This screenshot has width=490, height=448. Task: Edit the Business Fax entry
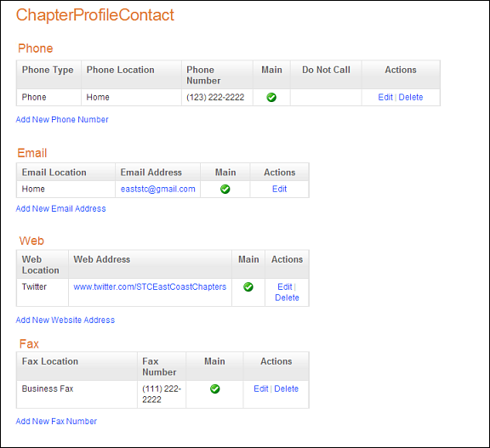pos(261,388)
